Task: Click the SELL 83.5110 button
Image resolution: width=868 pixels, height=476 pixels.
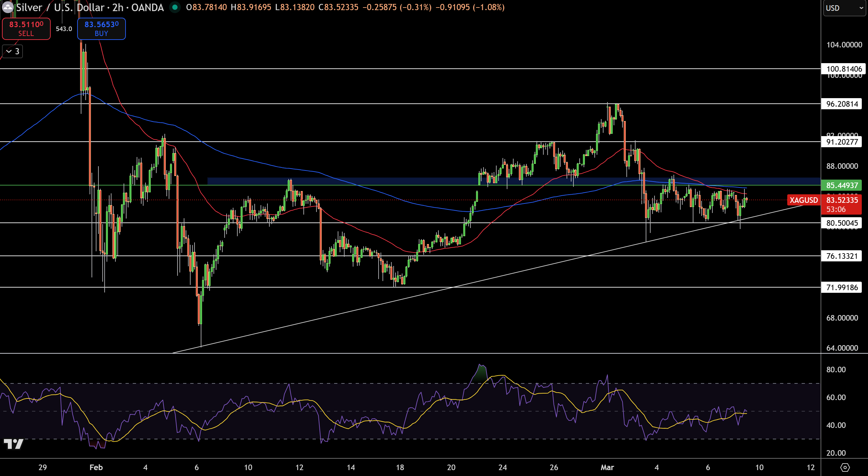Action: coord(26,29)
